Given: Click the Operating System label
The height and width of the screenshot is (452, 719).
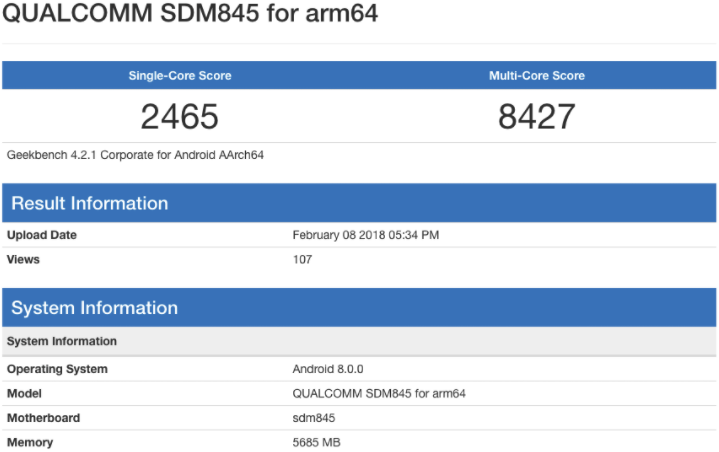Looking at the screenshot, I should 57,369.
